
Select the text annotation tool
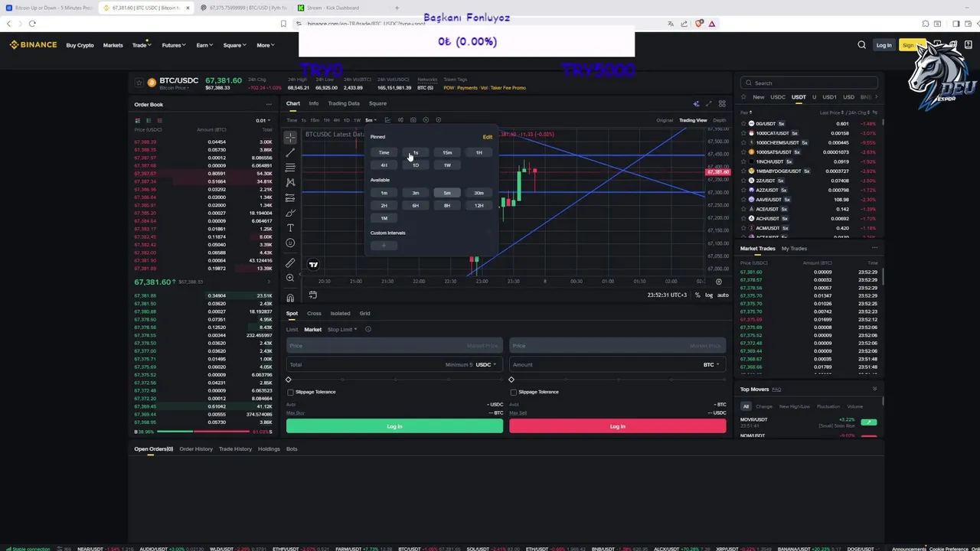click(x=290, y=228)
